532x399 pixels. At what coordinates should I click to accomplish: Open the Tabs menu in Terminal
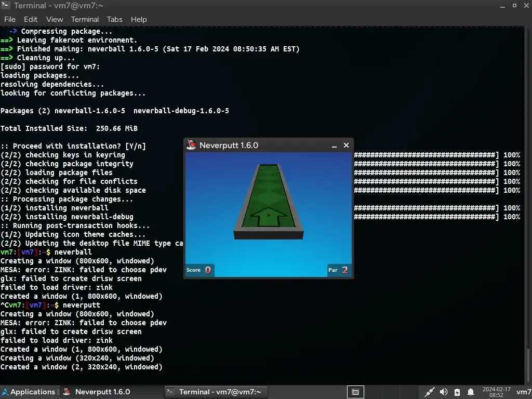[x=115, y=19]
